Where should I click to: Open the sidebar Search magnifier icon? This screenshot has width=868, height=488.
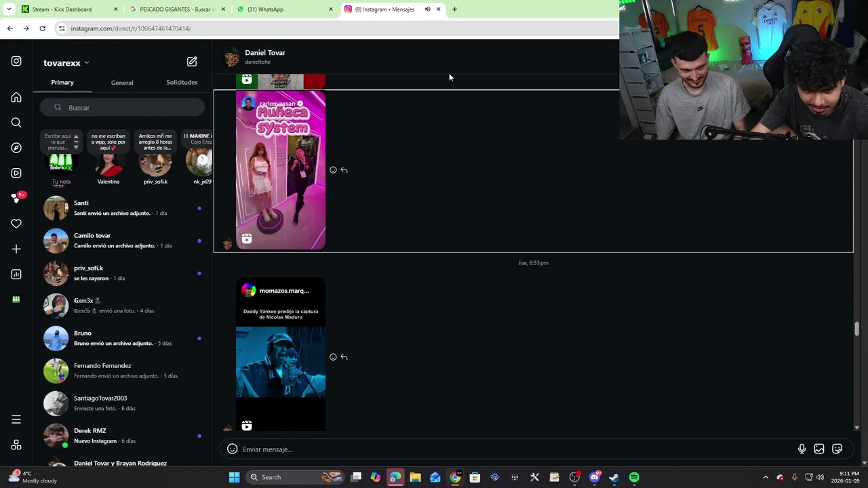click(x=16, y=123)
